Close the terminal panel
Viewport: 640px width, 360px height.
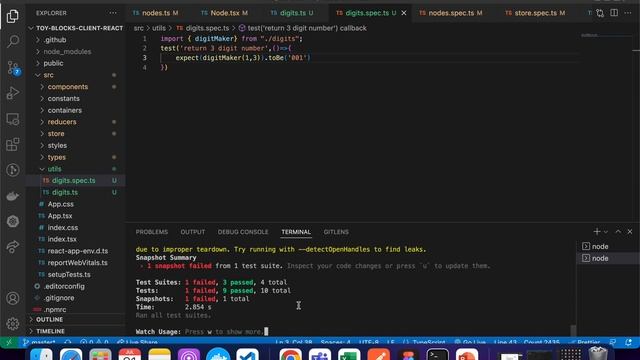point(630,231)
